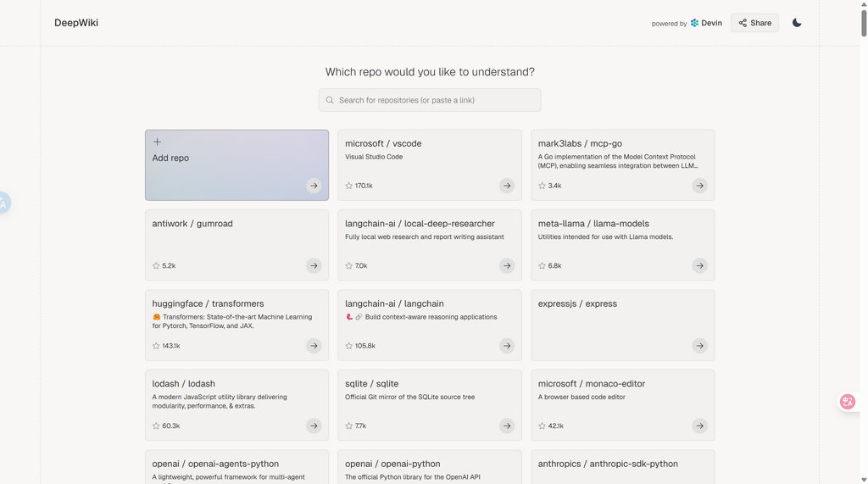
Task: Open arrow on sqlite / sqlite card
Action: point(507,426)
